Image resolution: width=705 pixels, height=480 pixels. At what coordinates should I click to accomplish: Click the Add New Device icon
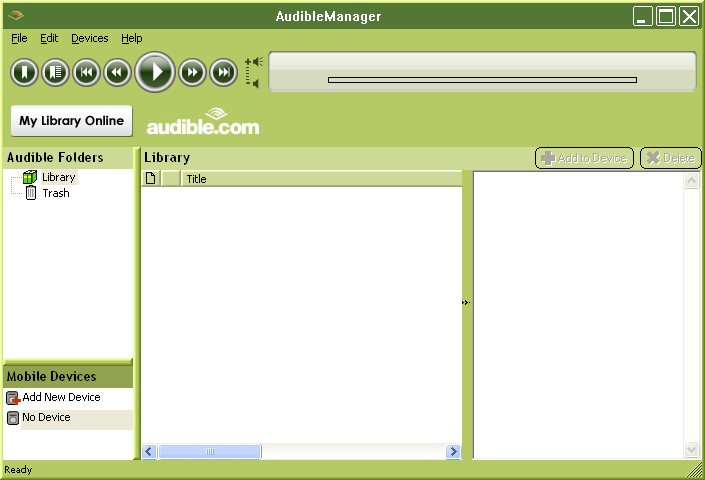point(13,398)
